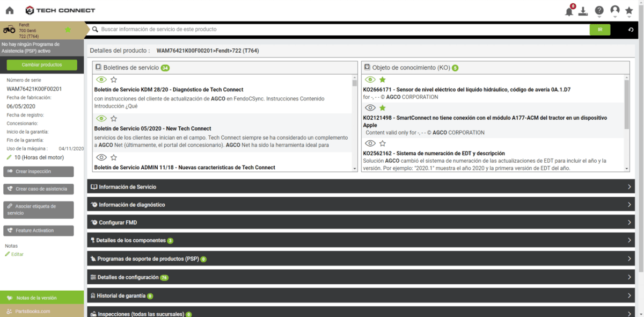Viewport: 644px width, 317px height.
Task: Open KO2666171 sensor de nivel article
Action: pos(466,90)
